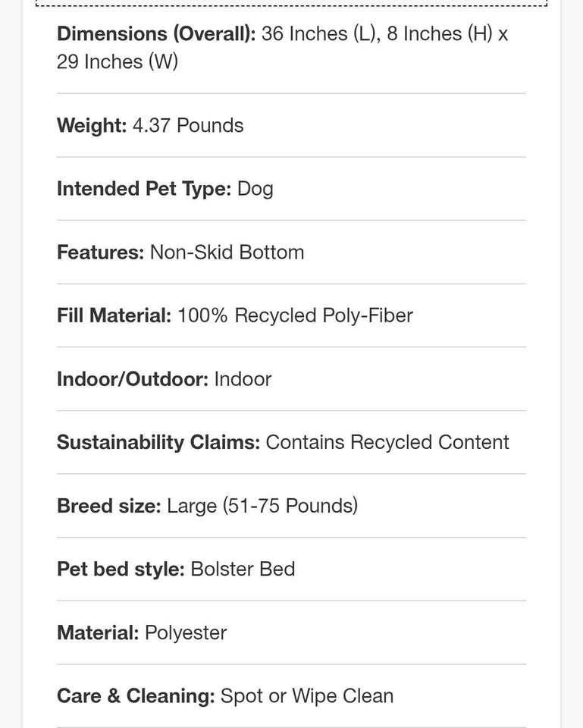The width and height of the screenshot is (583, 728).
Task: Select the "Contains Recycled Content" text
Action: pos(387,442)
